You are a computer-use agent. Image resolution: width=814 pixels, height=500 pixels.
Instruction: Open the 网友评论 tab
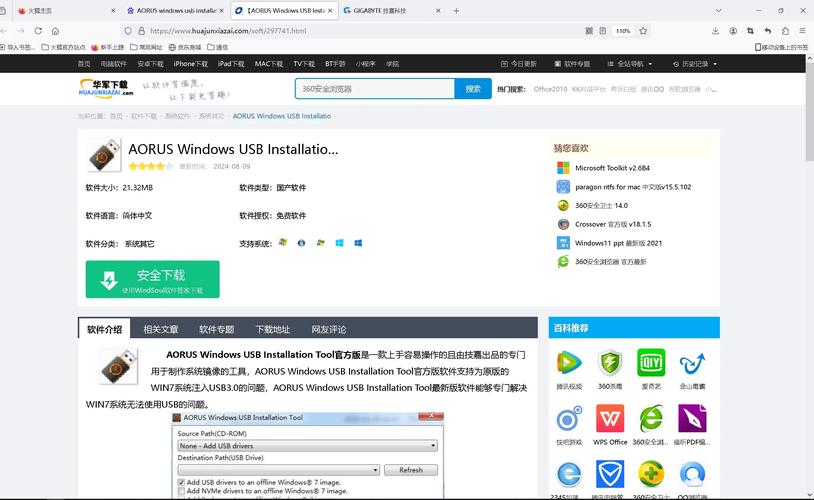[329, 329]
